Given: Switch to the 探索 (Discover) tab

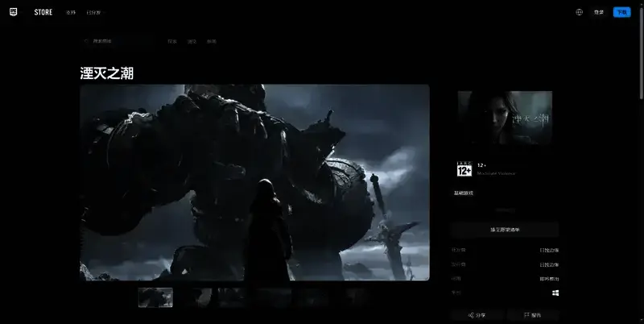Looking at the screenshot, I should (172, 41).
